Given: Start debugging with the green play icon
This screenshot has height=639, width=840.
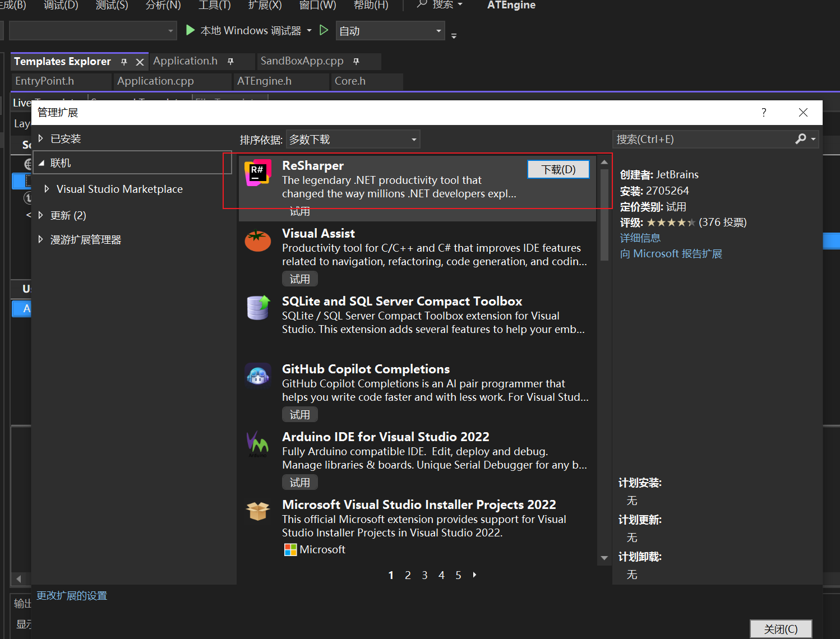Looking at the screenshot, I should (x=191, y=30).
